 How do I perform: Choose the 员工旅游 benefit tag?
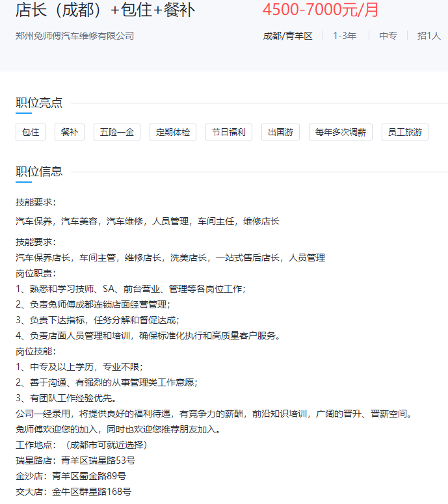404,132
